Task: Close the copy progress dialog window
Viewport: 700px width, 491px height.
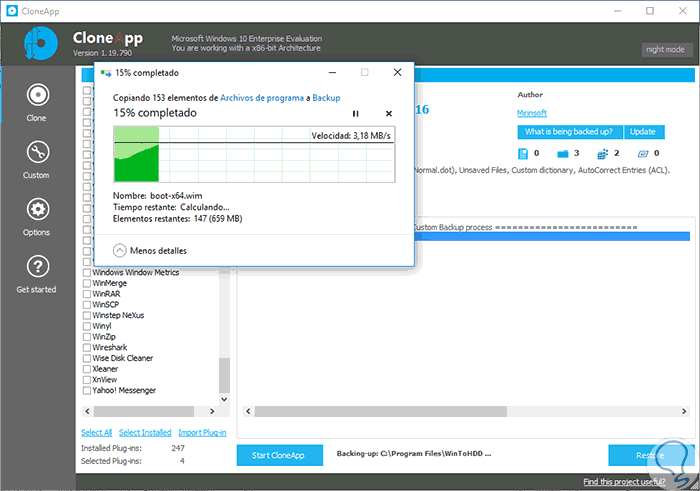Action: pos(397,72)
